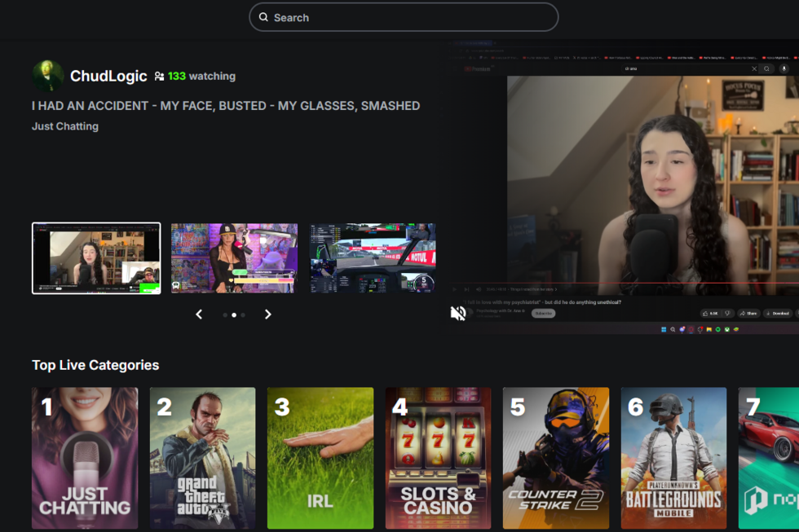
Task: Open the IRL category card
Action: [x=320, y=458]
